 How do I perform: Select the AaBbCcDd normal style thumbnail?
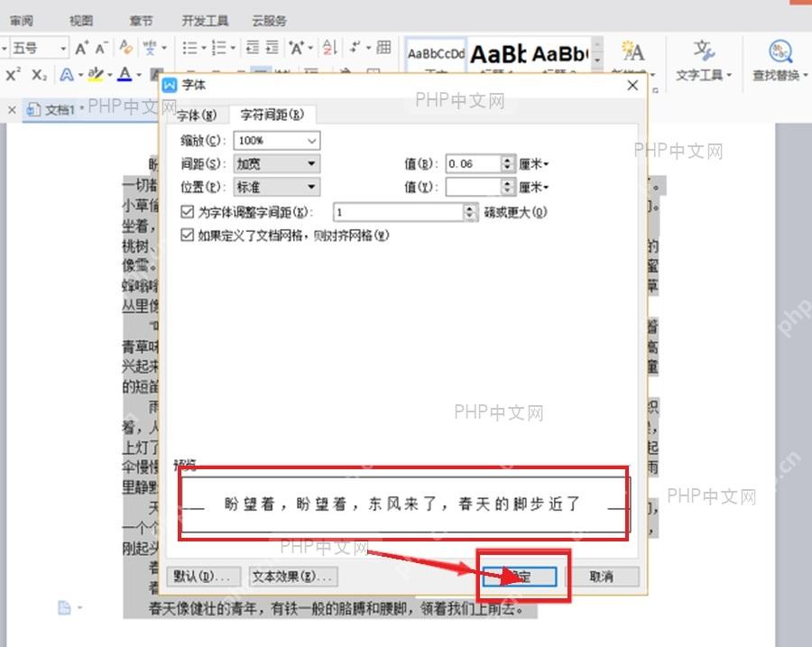[x=436, y=54]
